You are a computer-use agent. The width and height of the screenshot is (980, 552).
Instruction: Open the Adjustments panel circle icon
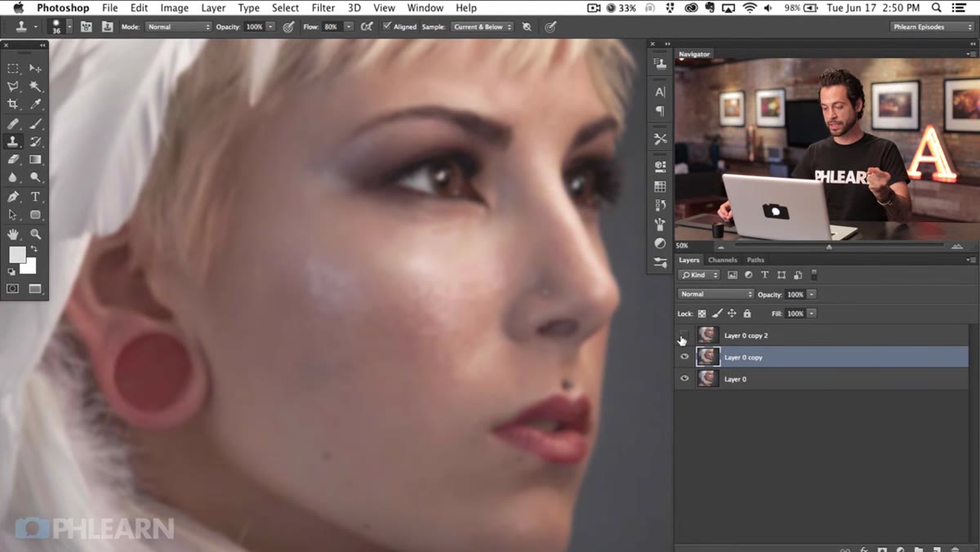click(660, 243)
